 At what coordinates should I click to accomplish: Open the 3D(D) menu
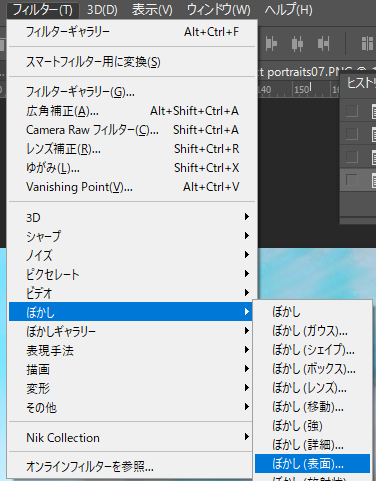pyautogui.click(x=102, y=10)
